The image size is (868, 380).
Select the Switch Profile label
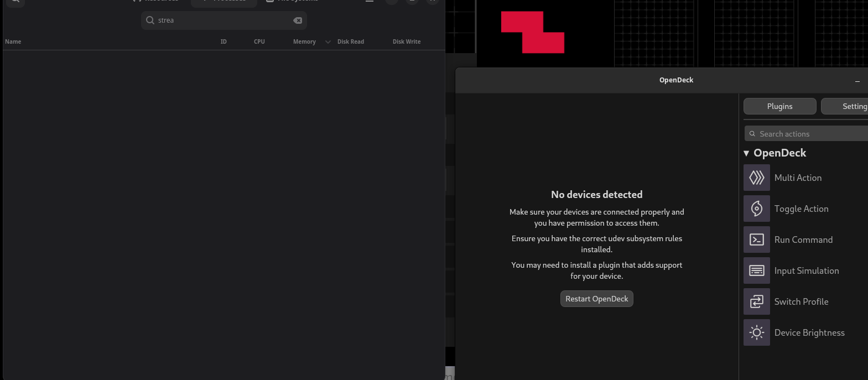pyautogui.click(x=801, y=301)
